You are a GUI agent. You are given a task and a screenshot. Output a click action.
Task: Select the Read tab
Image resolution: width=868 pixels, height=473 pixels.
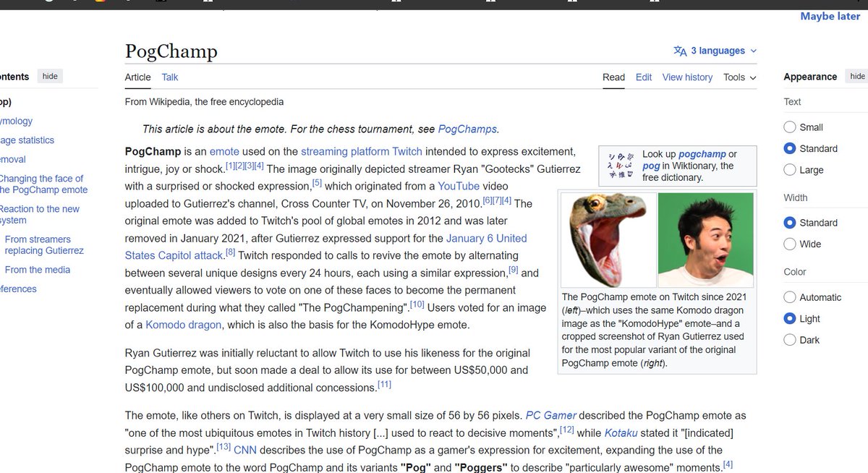(614, 77)
